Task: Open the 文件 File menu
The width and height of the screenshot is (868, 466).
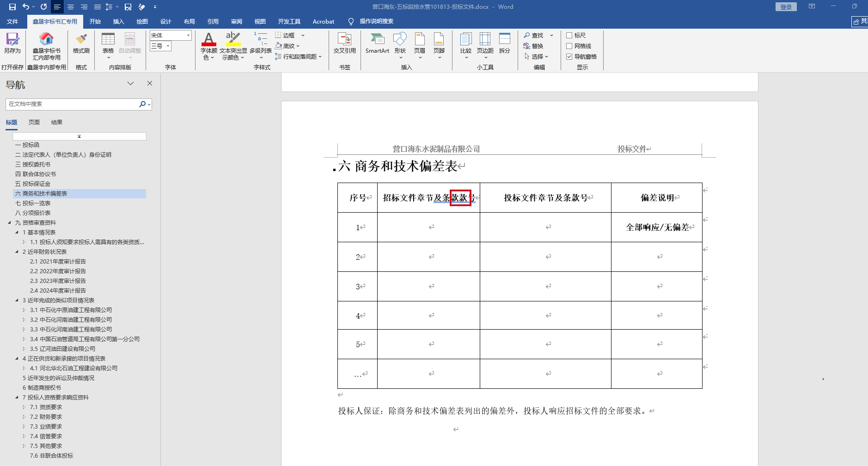Action: pyautogui.click(x=12, y=21)
